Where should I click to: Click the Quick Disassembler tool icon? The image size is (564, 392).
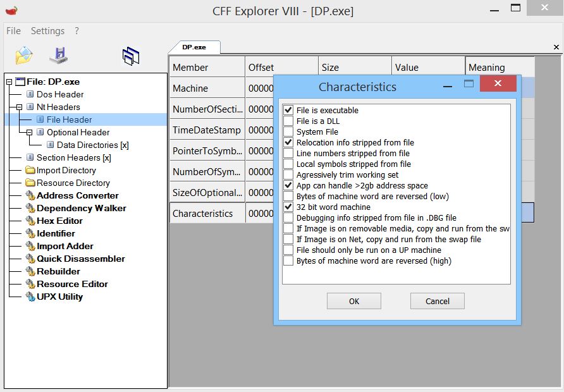[x=30, y=259]
